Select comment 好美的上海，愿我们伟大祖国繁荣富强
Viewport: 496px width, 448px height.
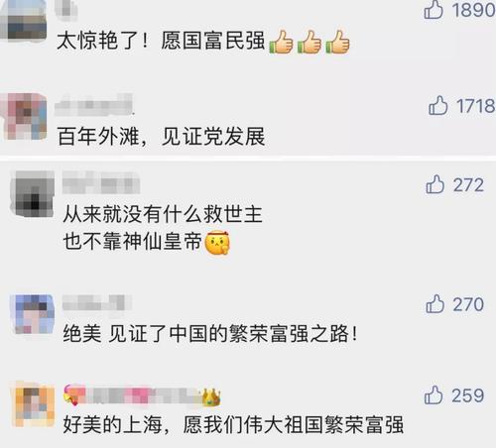[x=233, y=424]
